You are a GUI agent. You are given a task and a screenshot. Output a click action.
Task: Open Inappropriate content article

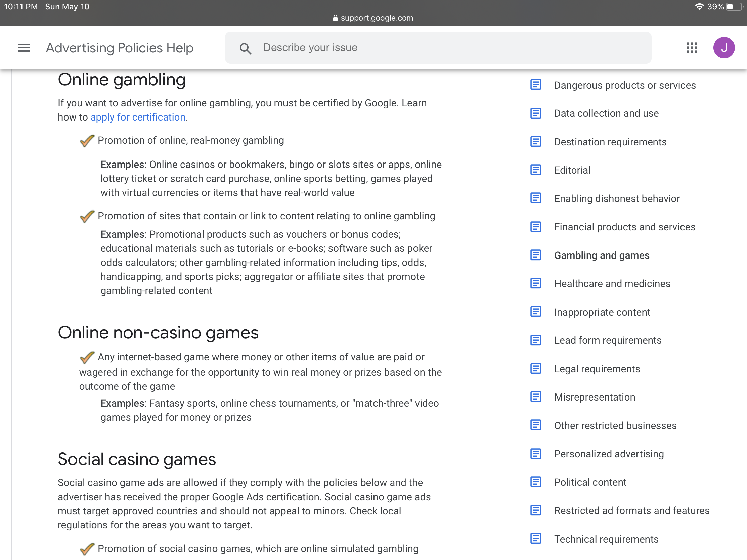(602, 312)
